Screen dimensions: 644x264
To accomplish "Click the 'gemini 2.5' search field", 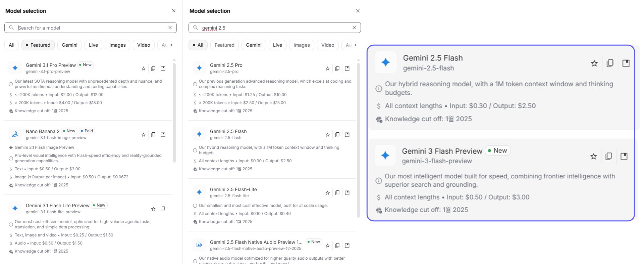I will tap(275, 28).
